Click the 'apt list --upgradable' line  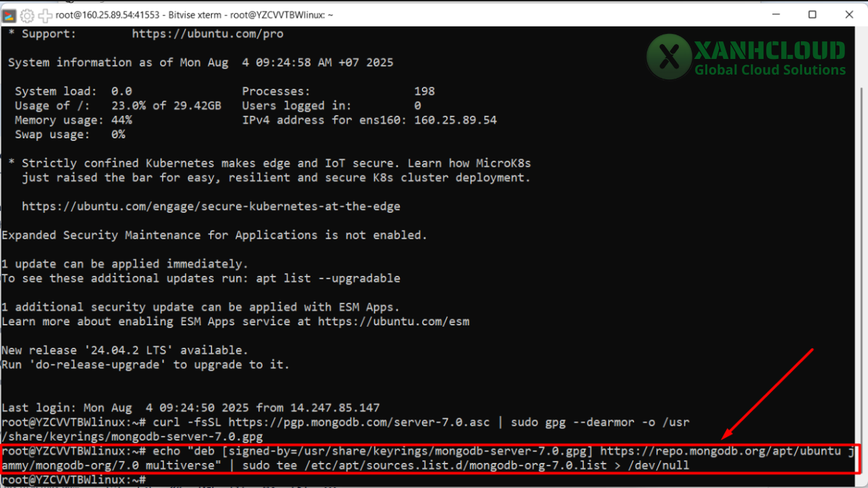click(x=201, y=279)
